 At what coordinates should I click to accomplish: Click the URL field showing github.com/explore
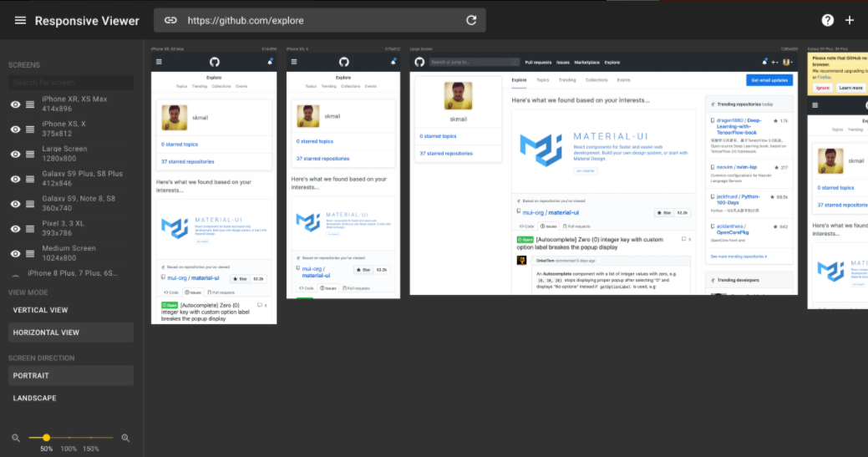click(321, 21)
